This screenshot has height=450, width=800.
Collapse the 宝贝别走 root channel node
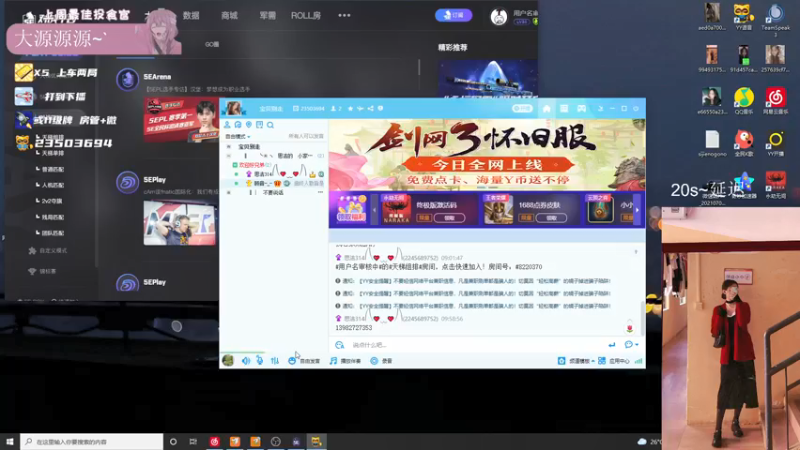click(x=229, y=146)
